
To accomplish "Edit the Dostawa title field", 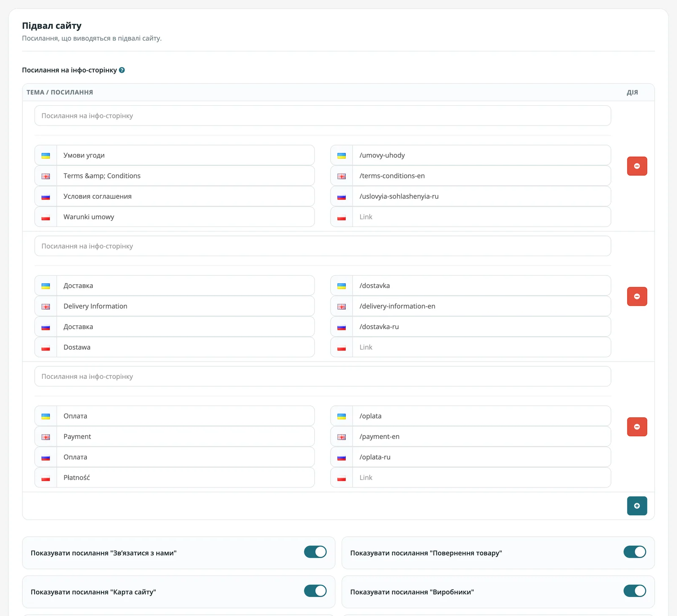I will click(185, 347).
